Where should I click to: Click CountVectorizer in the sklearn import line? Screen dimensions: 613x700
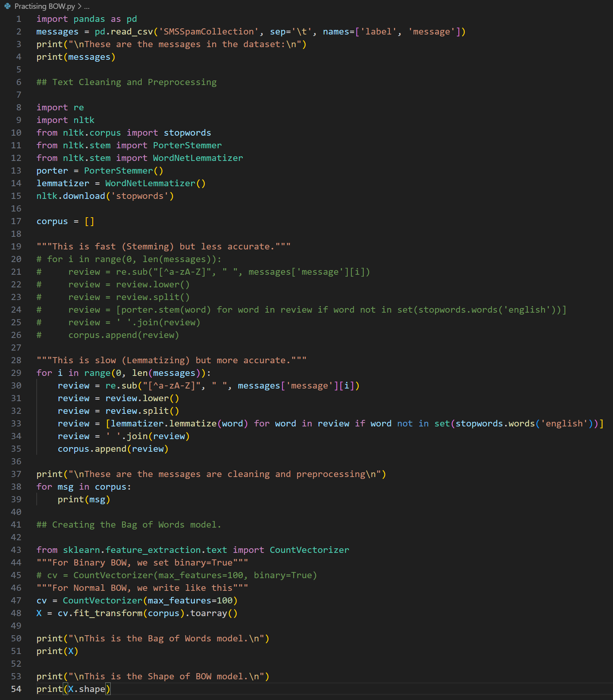click(x=309, y=550)
